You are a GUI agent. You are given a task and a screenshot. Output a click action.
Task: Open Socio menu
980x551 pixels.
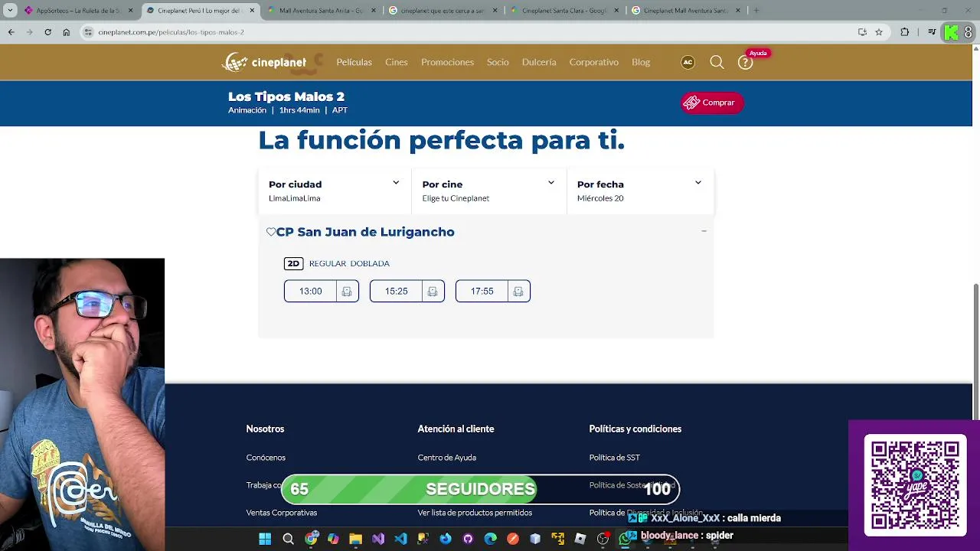[498, 62]
